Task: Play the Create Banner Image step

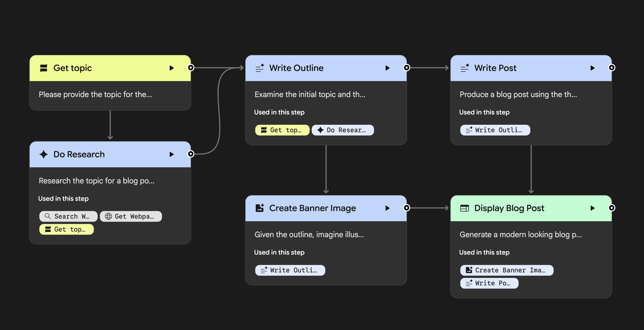Action: (x=387, y=208)
